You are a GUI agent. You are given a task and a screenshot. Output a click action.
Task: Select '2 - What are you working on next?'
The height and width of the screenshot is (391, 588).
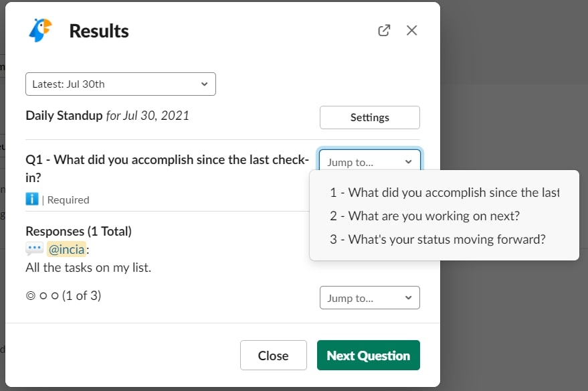click(424, 216)
